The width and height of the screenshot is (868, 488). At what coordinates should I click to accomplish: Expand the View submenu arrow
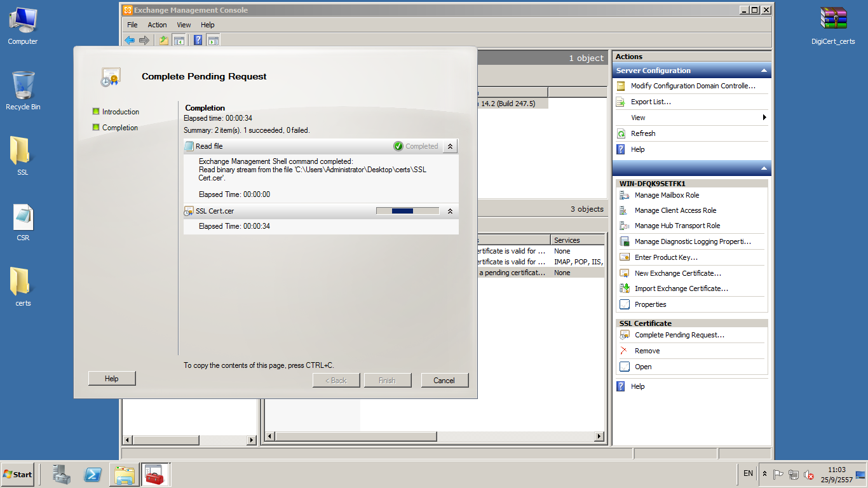click(x=764, y=118)
